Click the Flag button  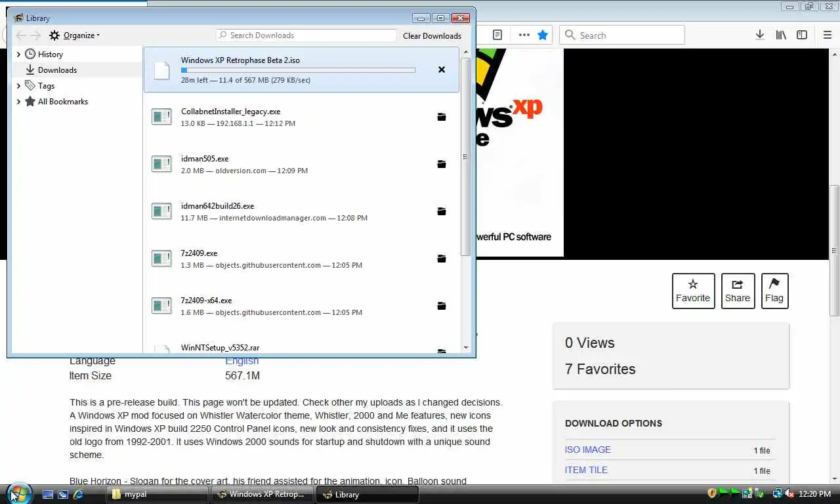coord(774,291)
